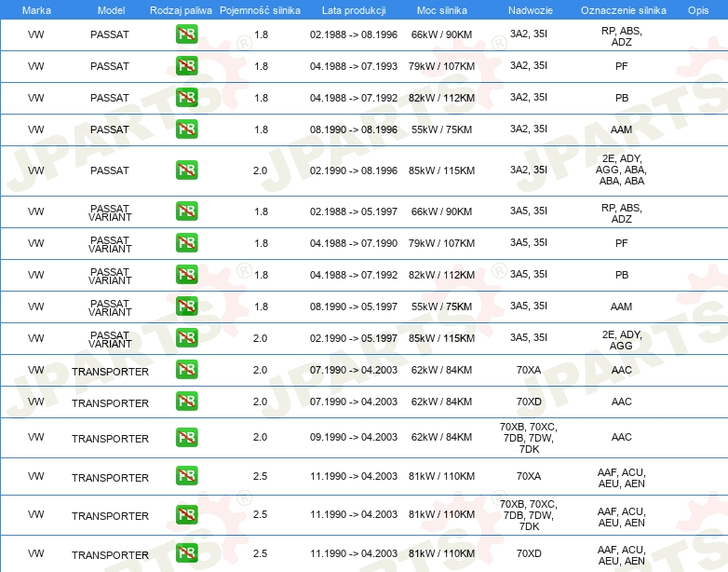Click the date range 08.1990 -> 05.1997

tap(354, 306)
